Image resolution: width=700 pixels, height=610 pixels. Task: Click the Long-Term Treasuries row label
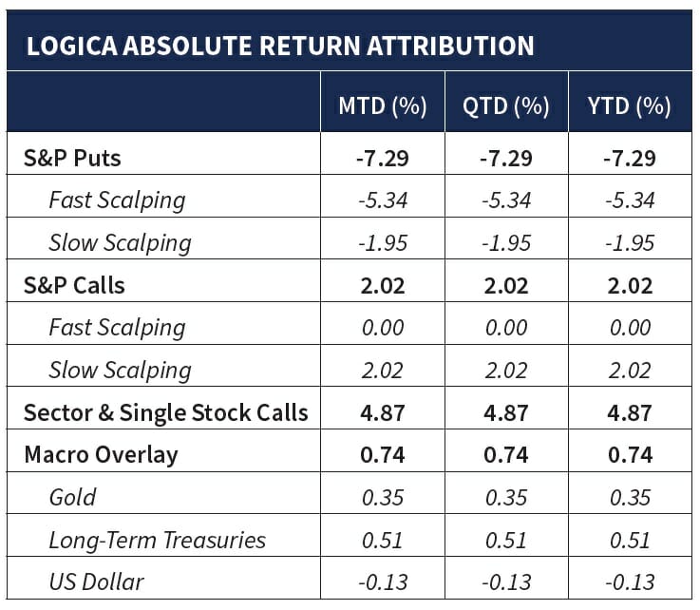(158, 541)
